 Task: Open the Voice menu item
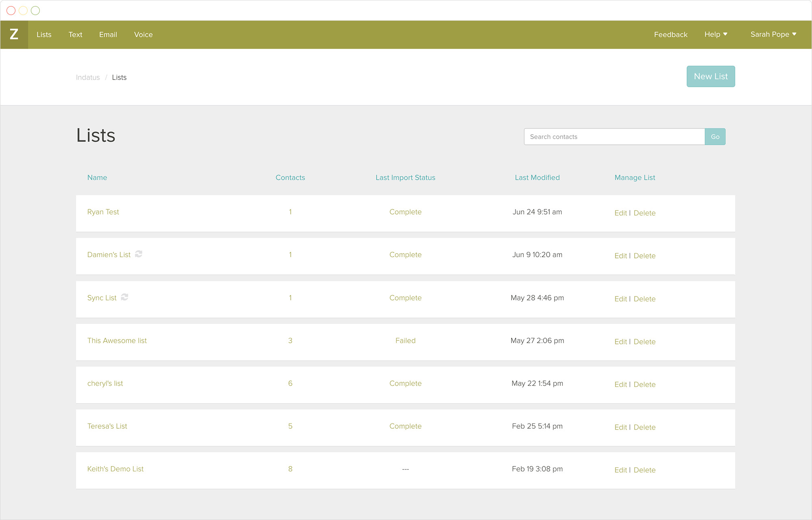click(143, 34)
